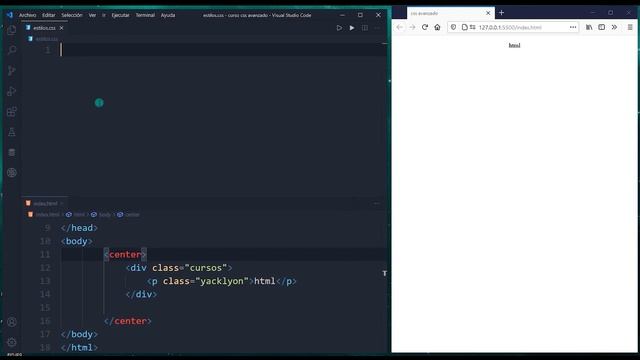The width and height of the screenshot is (640, 360).
Task: Click the tracking protection shield icon
Action: [x=453, y=27]
